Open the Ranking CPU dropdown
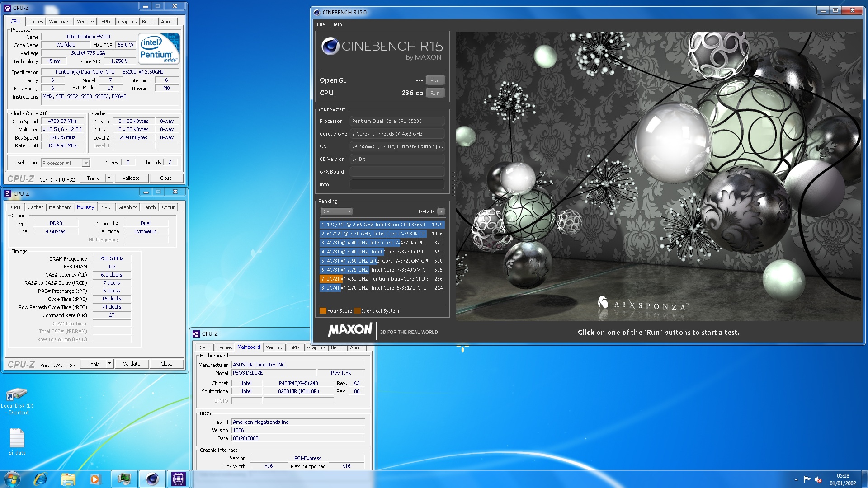Image resolution: width=868 pixels, height=488 pixels. click(336, 211)
